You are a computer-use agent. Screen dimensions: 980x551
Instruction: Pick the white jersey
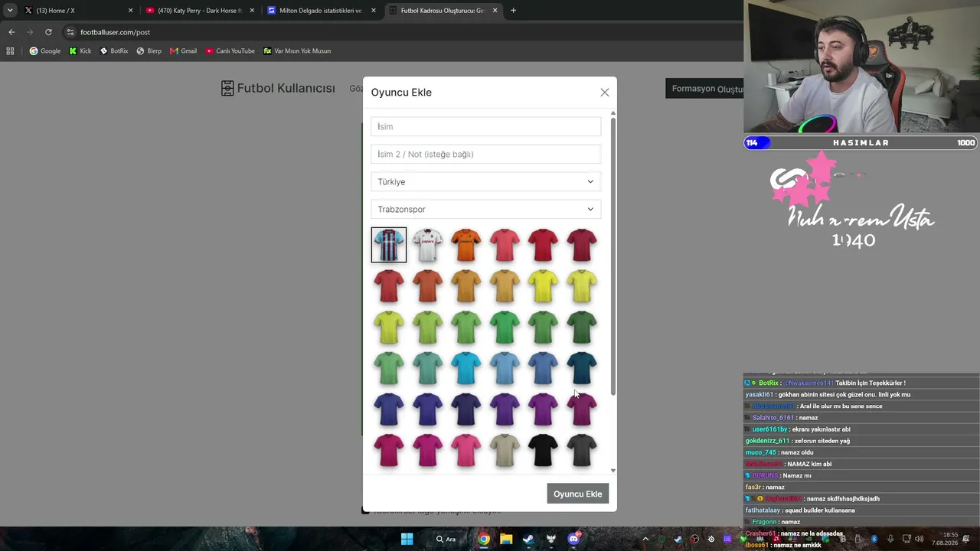pos(427,245)
